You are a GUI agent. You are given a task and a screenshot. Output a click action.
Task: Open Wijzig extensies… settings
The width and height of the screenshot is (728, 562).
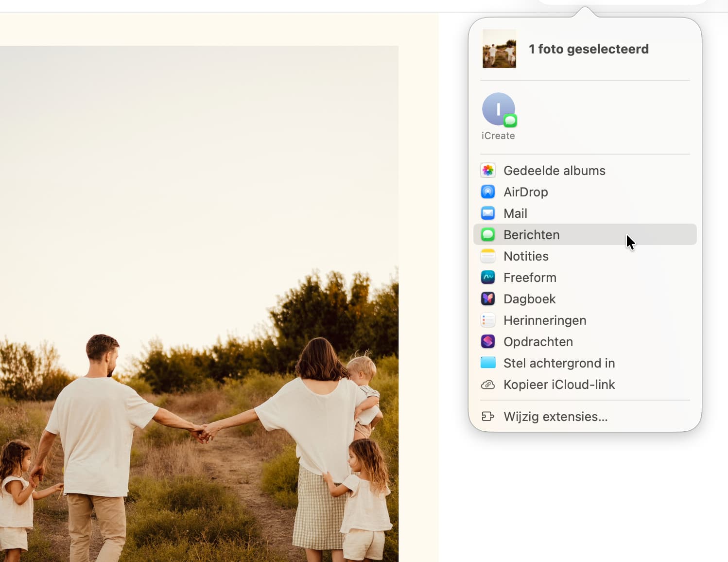click(x=585, y=417)
